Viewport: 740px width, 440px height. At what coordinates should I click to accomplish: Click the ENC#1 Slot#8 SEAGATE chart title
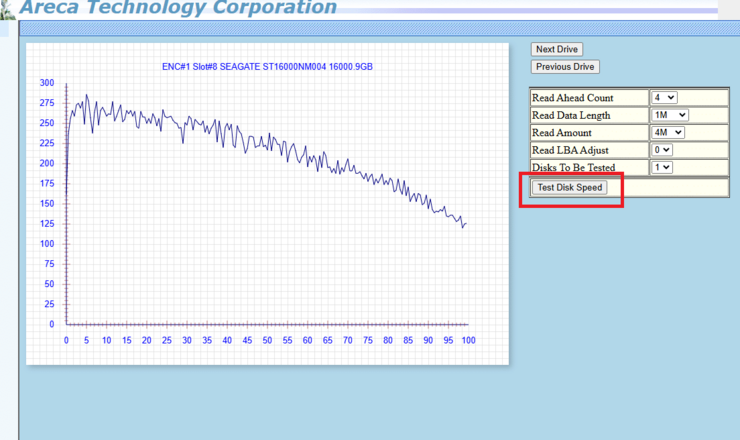pyautogui.click(x=267, y=67)
